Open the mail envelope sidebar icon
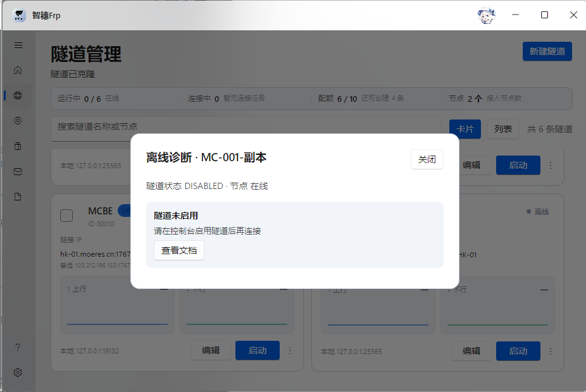This screenshot has width=586, height=392. point(18,171)
